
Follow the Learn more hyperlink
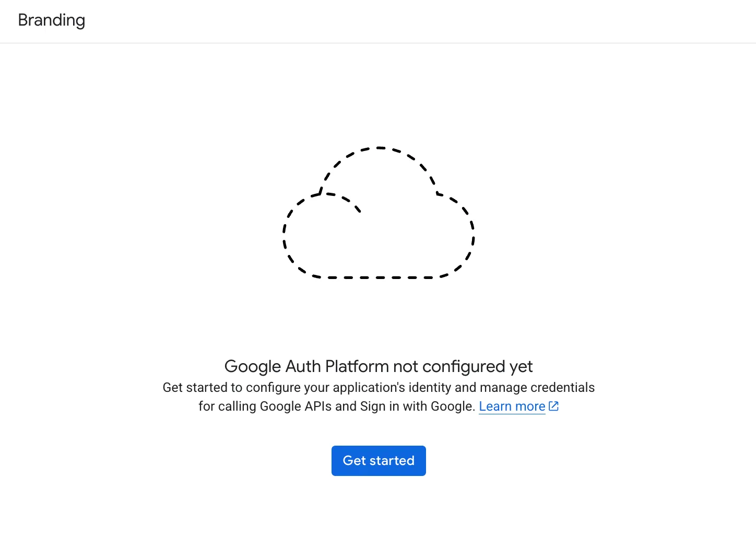tap(512, 406)
